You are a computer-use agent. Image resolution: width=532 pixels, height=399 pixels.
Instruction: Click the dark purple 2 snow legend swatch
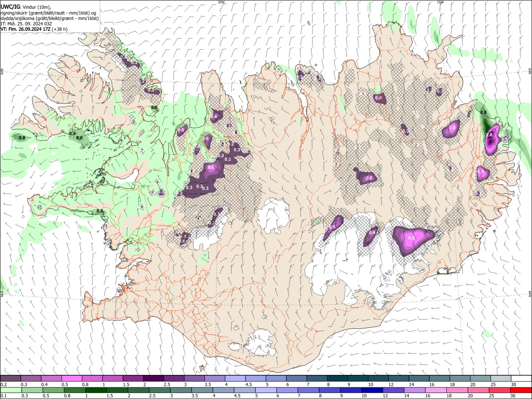coord(153,378)
